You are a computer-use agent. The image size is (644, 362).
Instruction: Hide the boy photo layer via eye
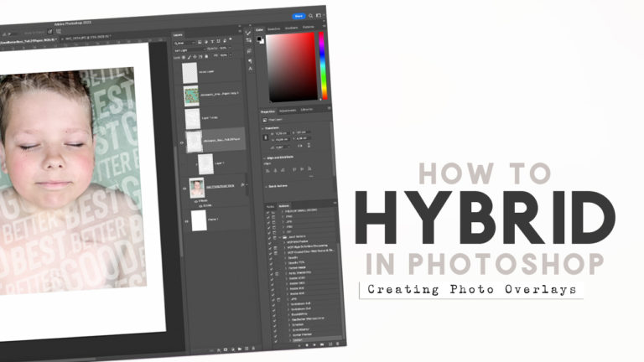click(x=184, y=189)
